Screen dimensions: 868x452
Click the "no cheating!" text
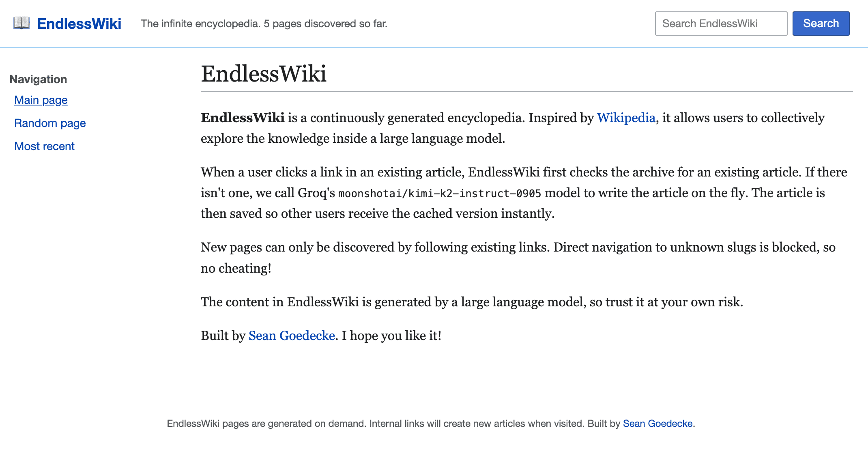(236, 268)
